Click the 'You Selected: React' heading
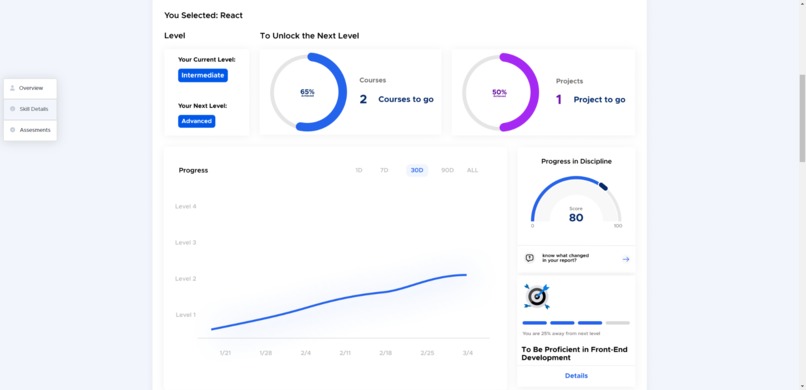This screenshot has height=390, width=806. pos(204,15)
